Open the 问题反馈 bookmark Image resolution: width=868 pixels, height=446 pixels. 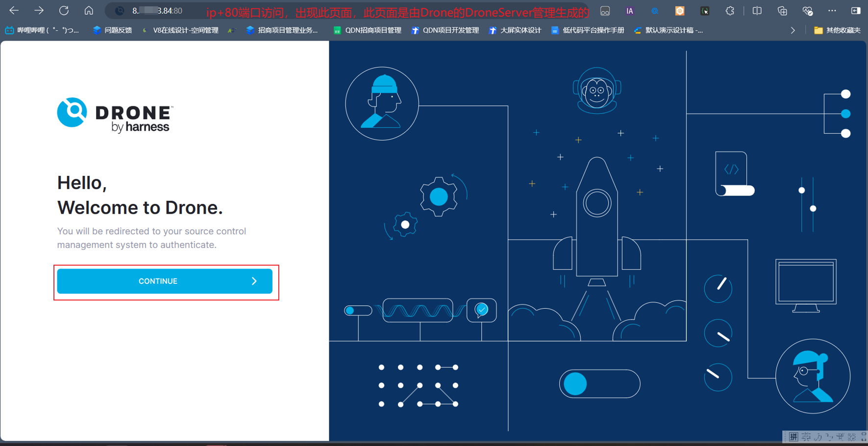(x=112, y=30)
